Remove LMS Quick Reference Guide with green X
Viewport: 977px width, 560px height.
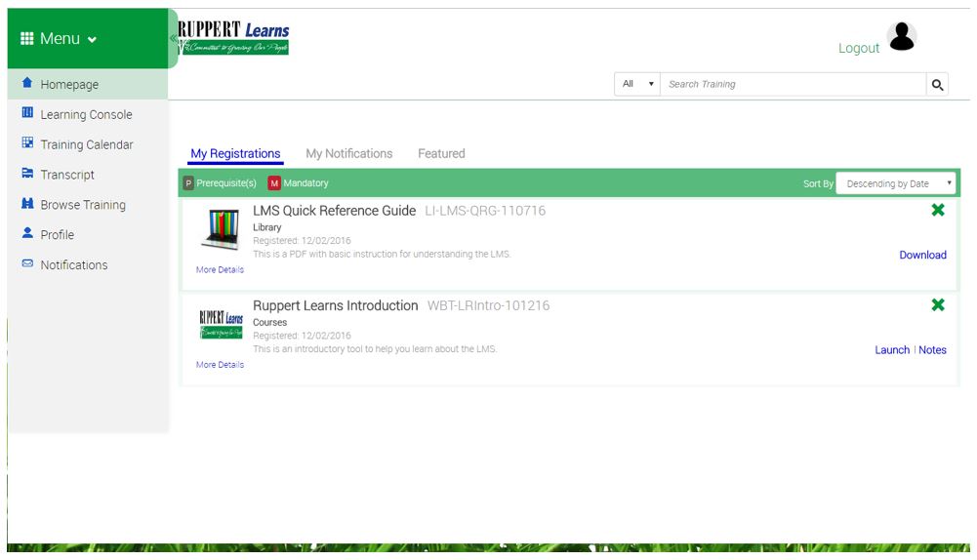click(x=938, y=210)
